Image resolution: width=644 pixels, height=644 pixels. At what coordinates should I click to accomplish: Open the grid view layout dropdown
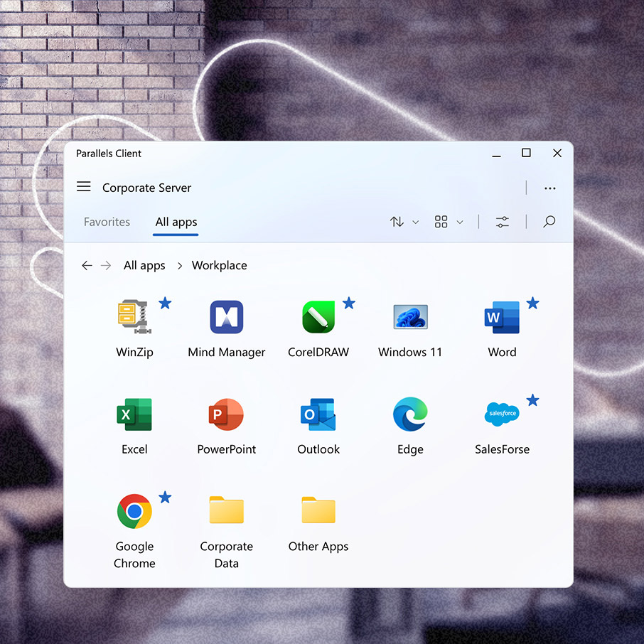pos(449,222)
